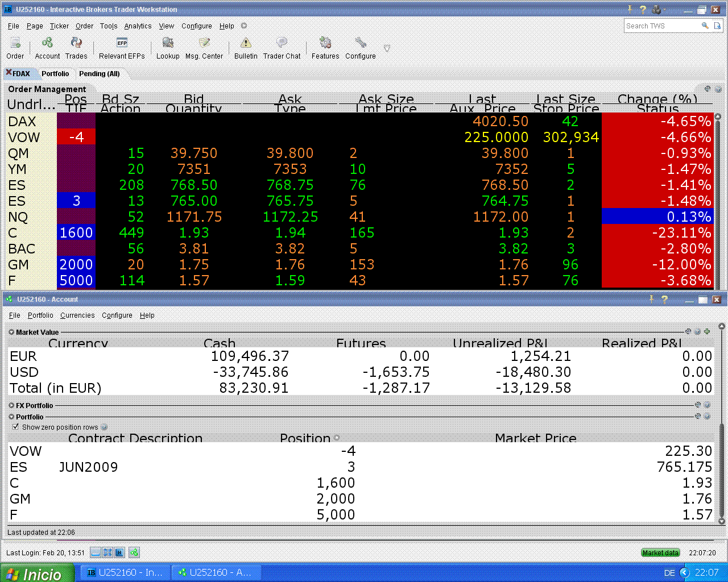The width and height of the screenshot is (728, 582).
Task: Close the FDAX tab with red X
Action: pyautogui.click(x=9, y=72)
